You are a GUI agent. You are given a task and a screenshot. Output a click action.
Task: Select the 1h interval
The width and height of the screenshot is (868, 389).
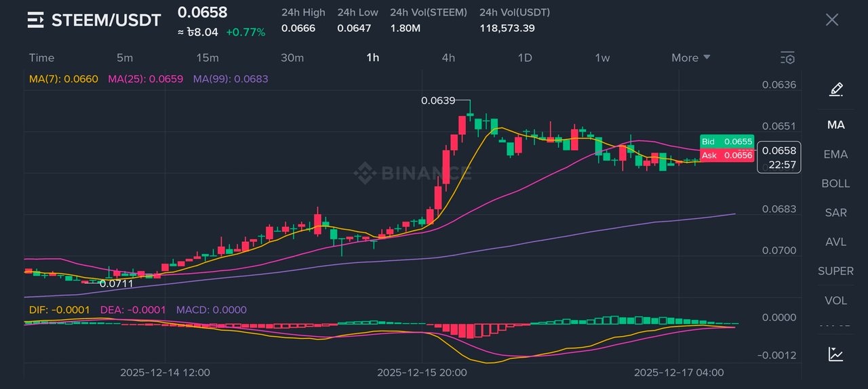(x=372, y=58)
